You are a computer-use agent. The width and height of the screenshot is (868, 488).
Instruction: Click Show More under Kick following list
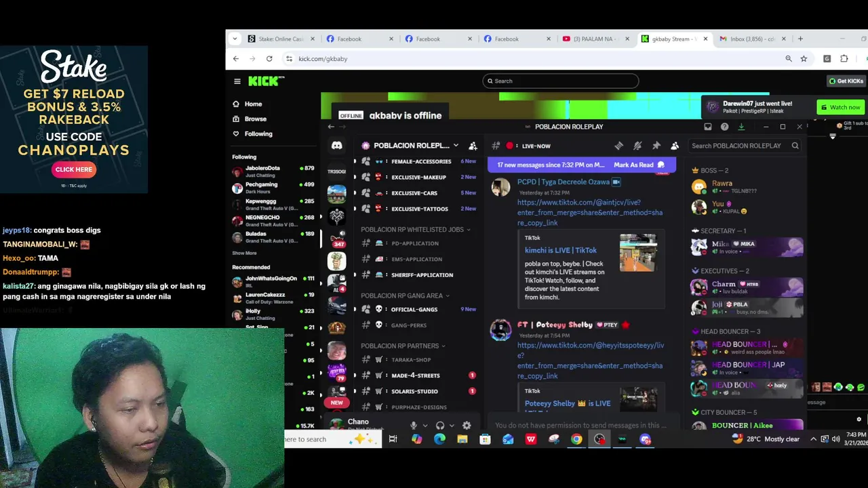[x=244, y=253]
